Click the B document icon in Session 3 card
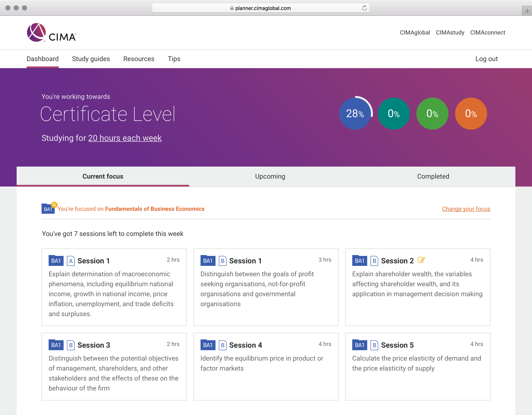The width and height of the screenshot is (532, 415). [x=71, y=345]
